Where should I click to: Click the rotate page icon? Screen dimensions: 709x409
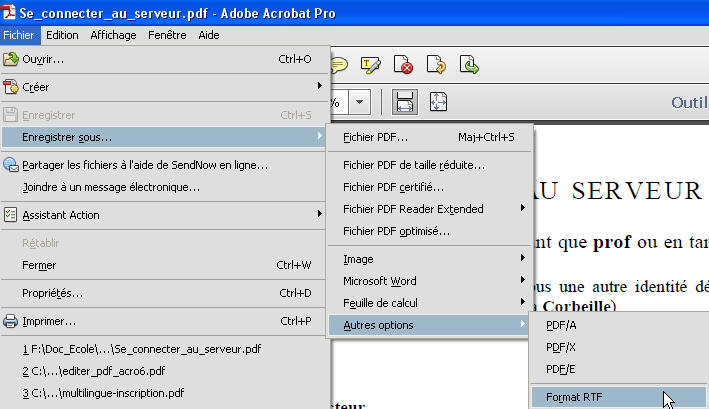436,65
